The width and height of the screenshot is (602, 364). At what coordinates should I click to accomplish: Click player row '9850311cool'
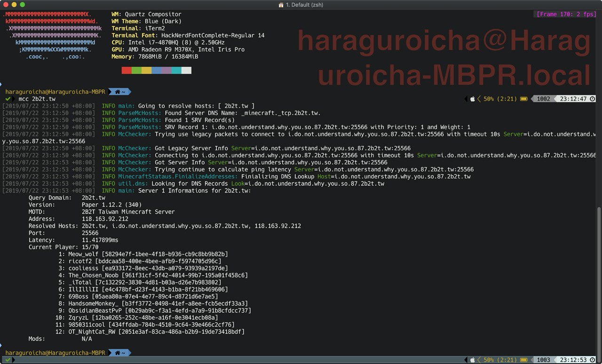[x=145, y=324]
